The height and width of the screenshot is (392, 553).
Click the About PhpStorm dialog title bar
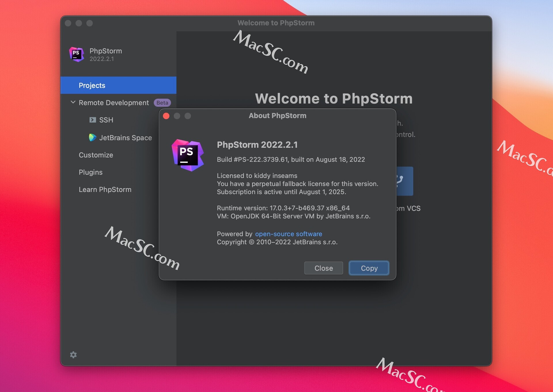tap(277, 116)
